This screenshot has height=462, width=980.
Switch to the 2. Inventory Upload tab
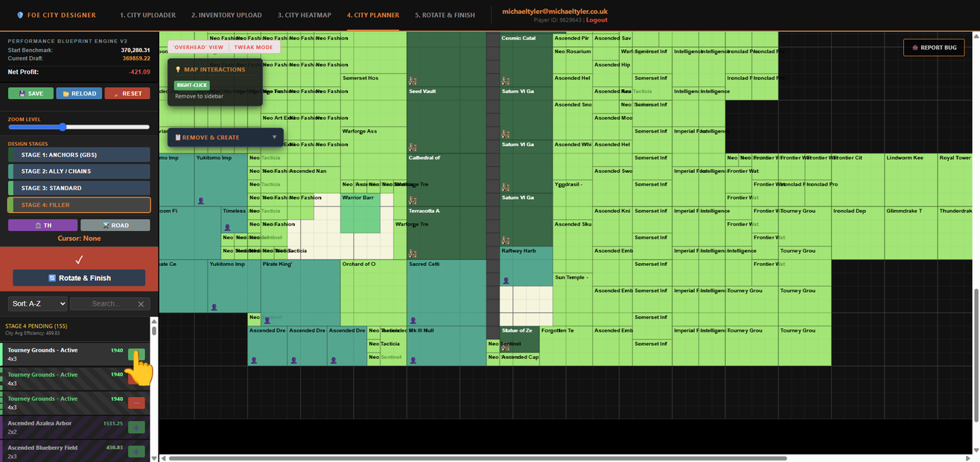[227, 15]
